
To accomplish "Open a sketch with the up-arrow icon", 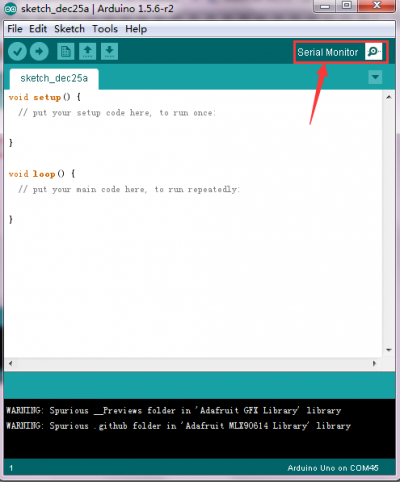I will (88, 51).
